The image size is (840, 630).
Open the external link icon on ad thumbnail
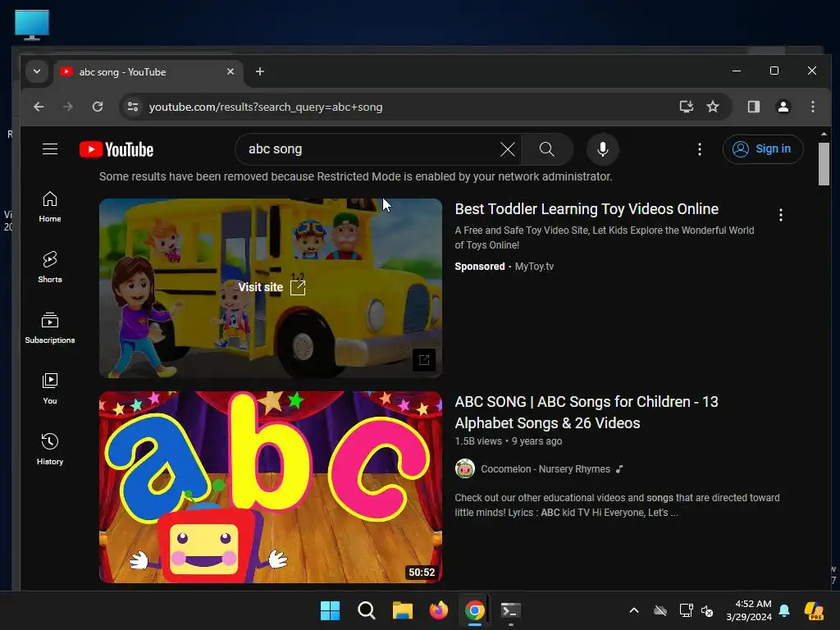(424, 360)
